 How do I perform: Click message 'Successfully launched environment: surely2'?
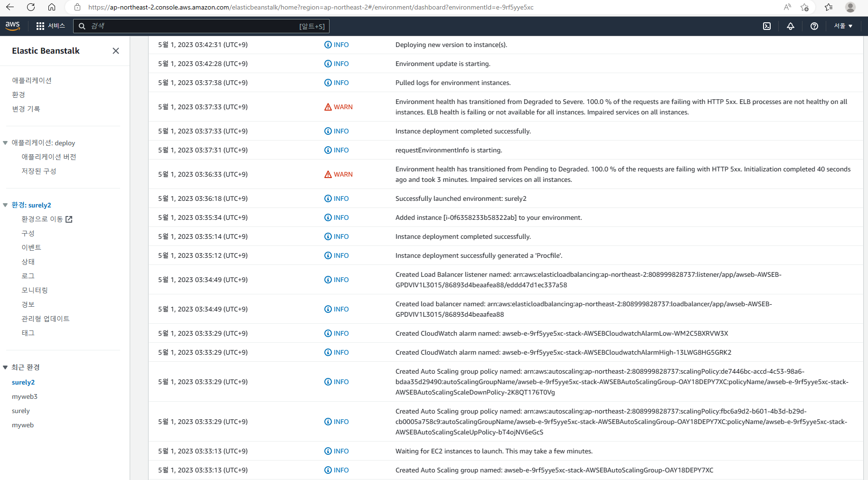pyautogui.click(x=461, y=198)
